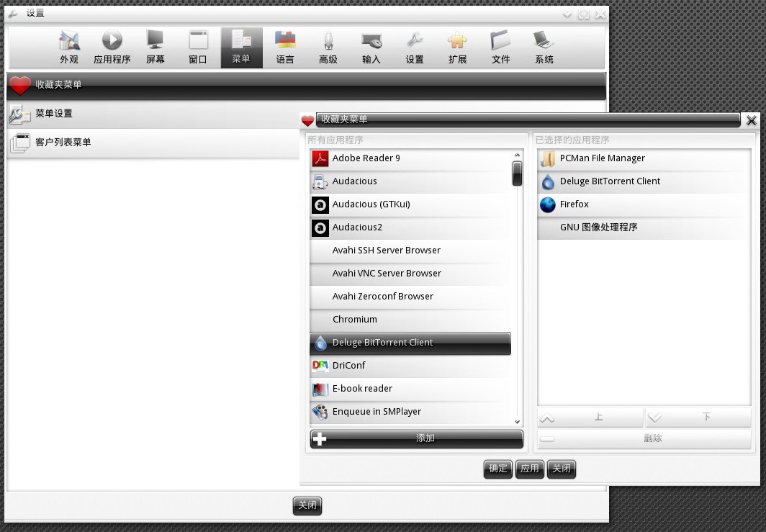
Task: Select the Audacious2 entry
Action: coord(410,227)
